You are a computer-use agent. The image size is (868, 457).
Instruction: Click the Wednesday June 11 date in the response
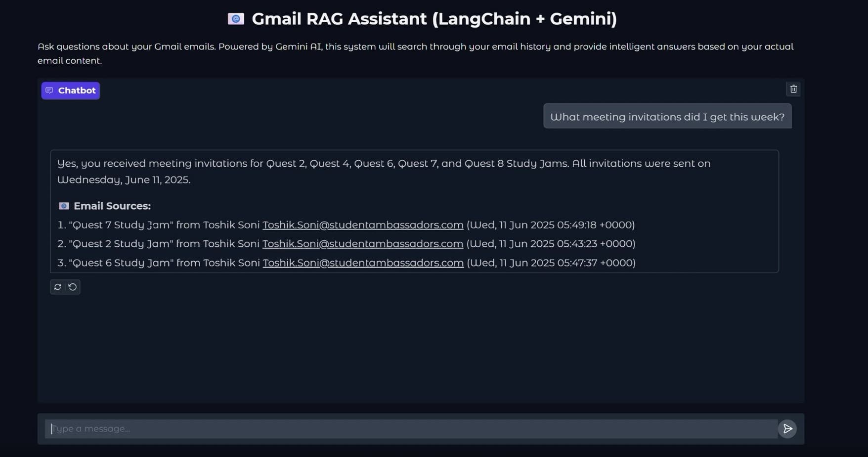[124, 180]
